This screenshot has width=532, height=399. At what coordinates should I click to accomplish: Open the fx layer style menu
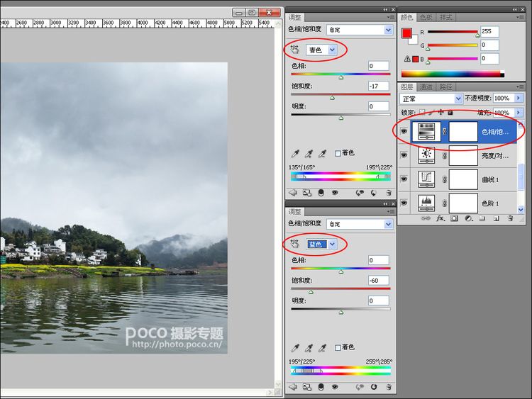pos(440,218)
